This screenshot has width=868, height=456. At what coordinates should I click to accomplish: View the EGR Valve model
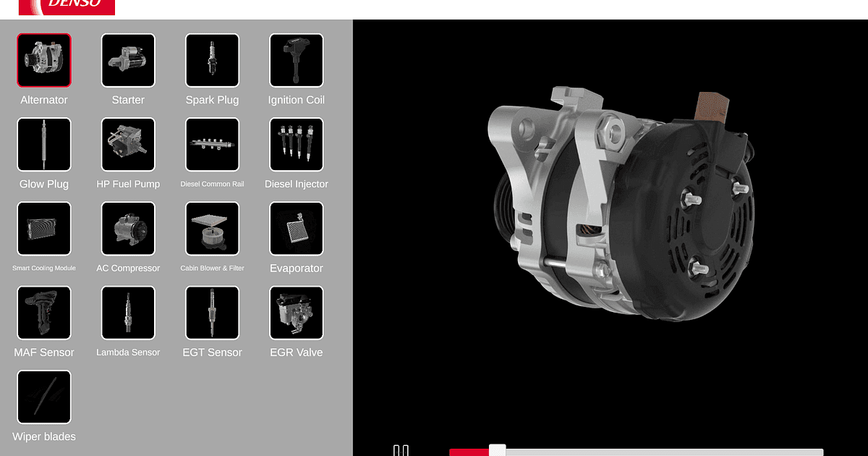coord(296,313)
